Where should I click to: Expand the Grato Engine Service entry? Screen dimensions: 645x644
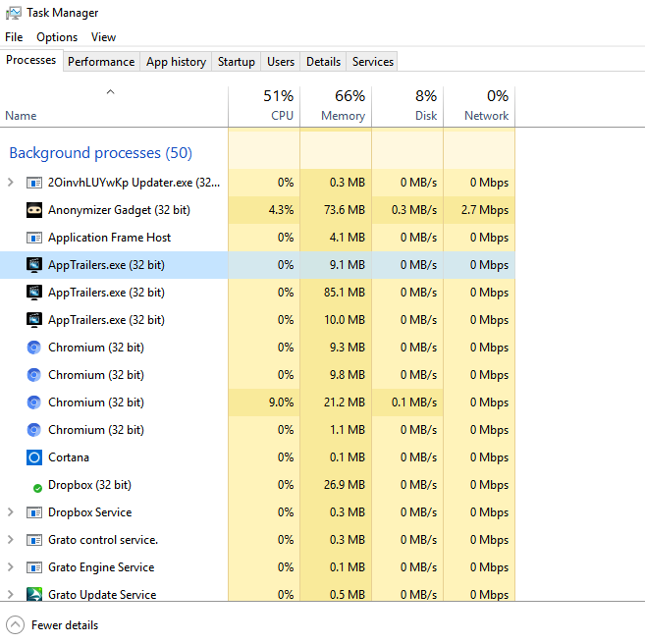(x=11, y=567)
